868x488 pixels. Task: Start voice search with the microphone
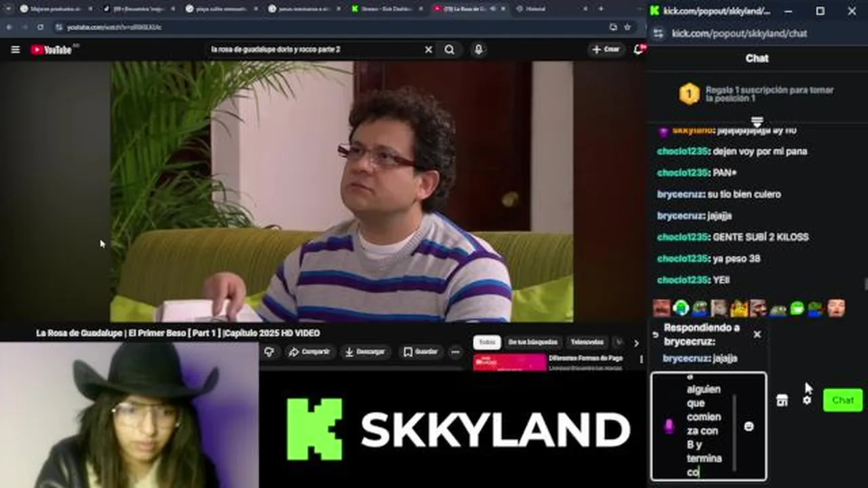click(479, 49)
